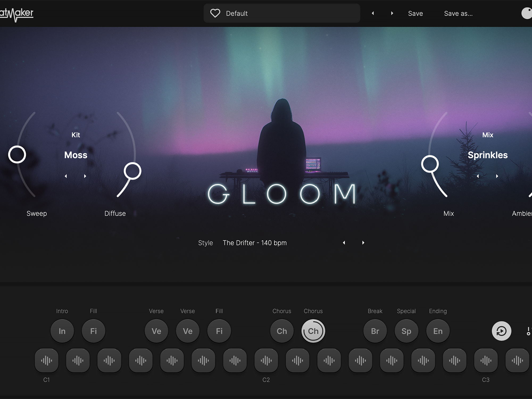The width and height of the screenshot is (532, 399).
Task: Click the round white knob in top-right corner
Action: point(527,13)
